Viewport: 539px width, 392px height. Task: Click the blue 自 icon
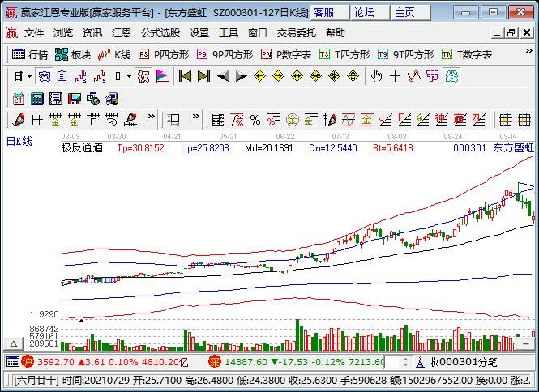click(62, 76)
